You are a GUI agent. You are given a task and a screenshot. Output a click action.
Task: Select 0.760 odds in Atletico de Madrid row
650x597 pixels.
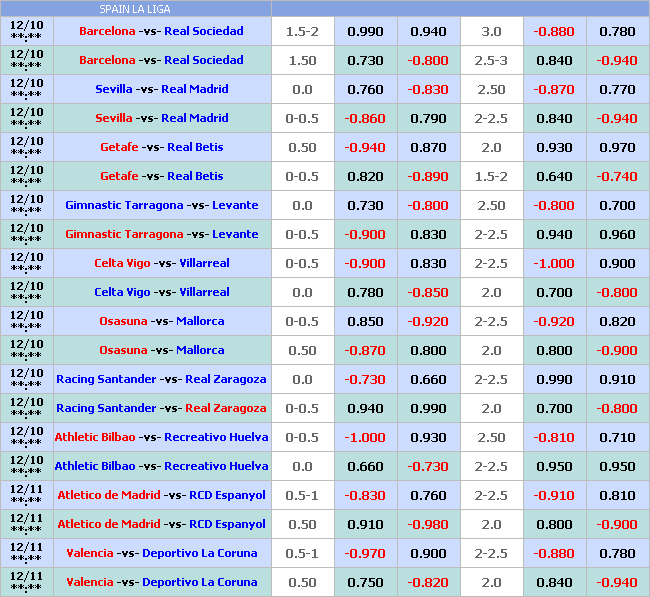pos(428,495)
